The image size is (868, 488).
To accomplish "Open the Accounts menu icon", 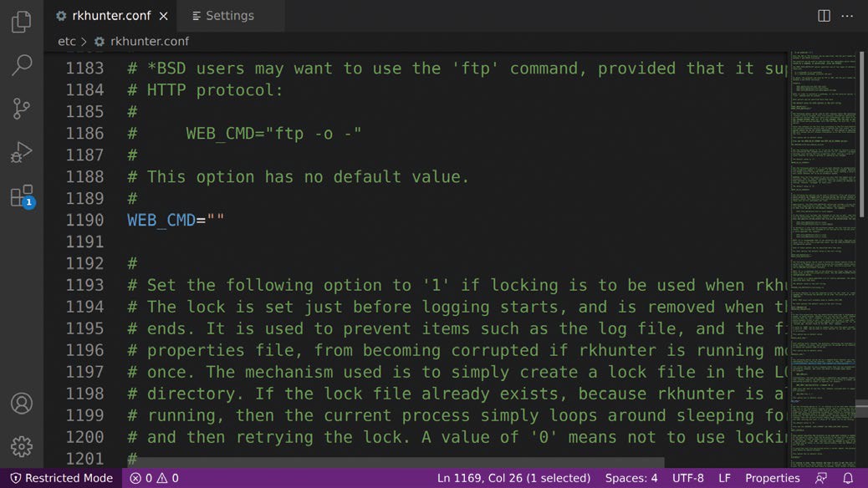I will tap(22, 403).
